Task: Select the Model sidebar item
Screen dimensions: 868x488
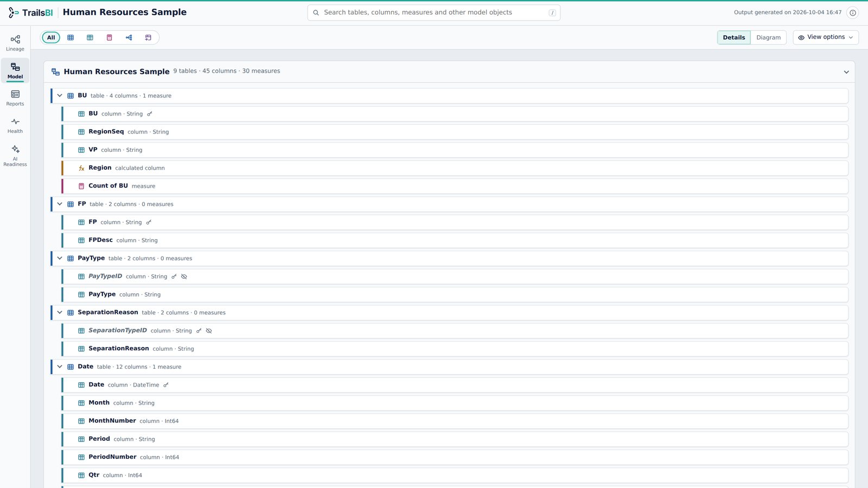Action: coord(15,70)
